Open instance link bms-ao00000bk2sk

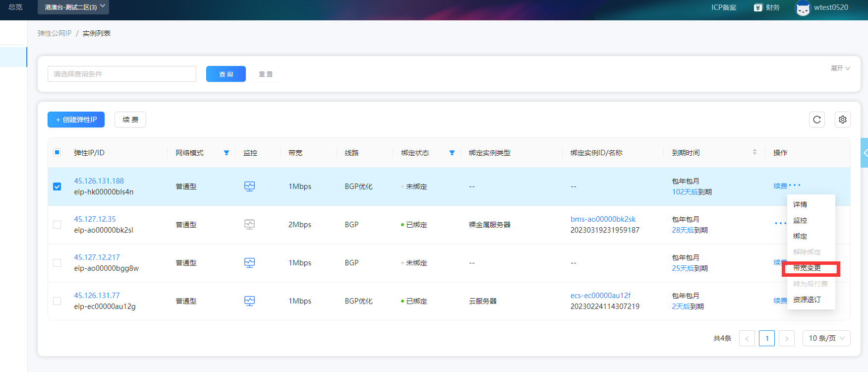(x=603, y=219)
